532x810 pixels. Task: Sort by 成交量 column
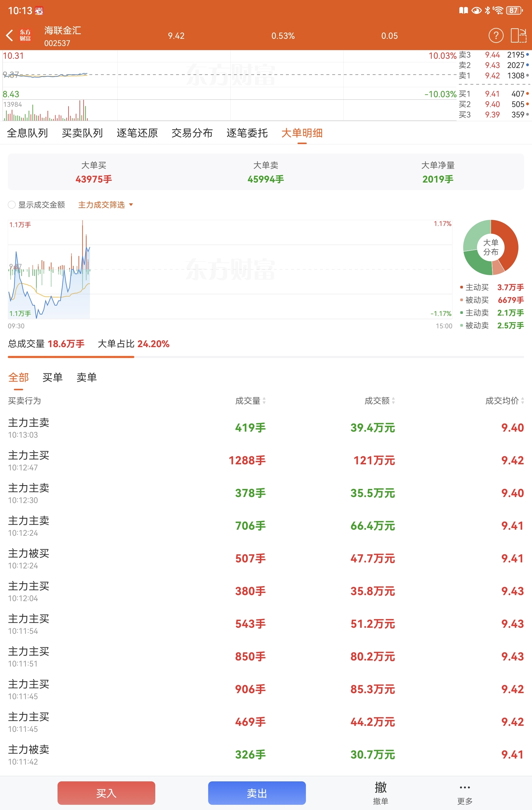pos(251,401)
